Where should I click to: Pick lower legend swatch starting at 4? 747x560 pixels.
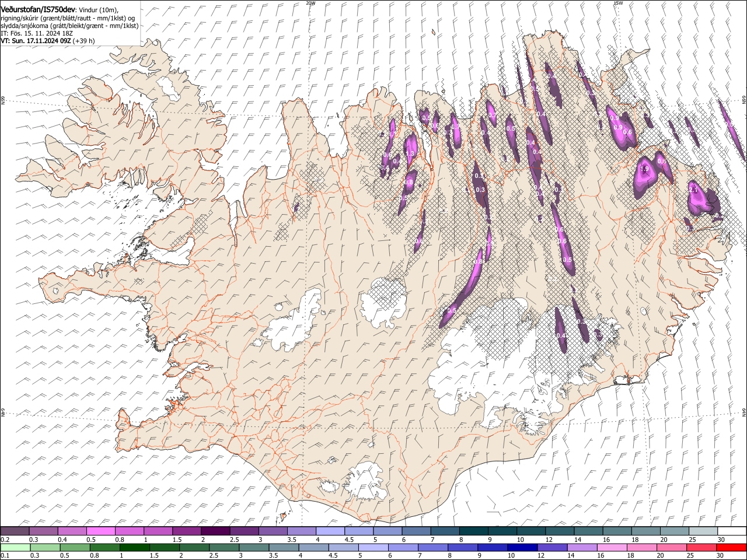313,547
